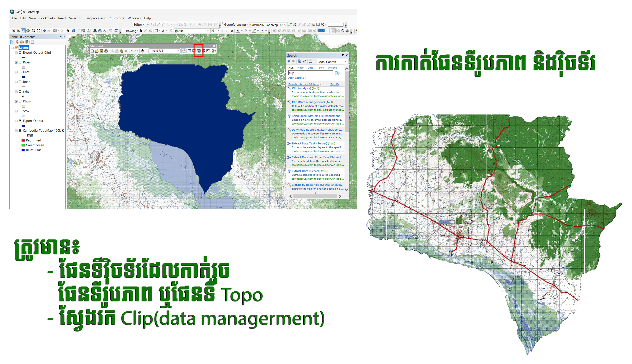
Task: Click the Full Extent globe icon
Action: coord(28,31)
